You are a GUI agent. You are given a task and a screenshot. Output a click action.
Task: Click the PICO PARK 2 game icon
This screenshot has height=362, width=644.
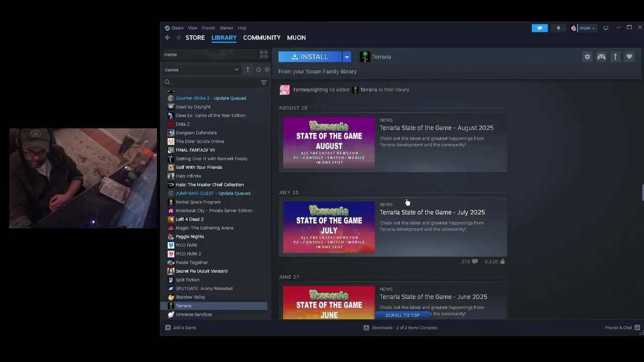pos(171,254)
